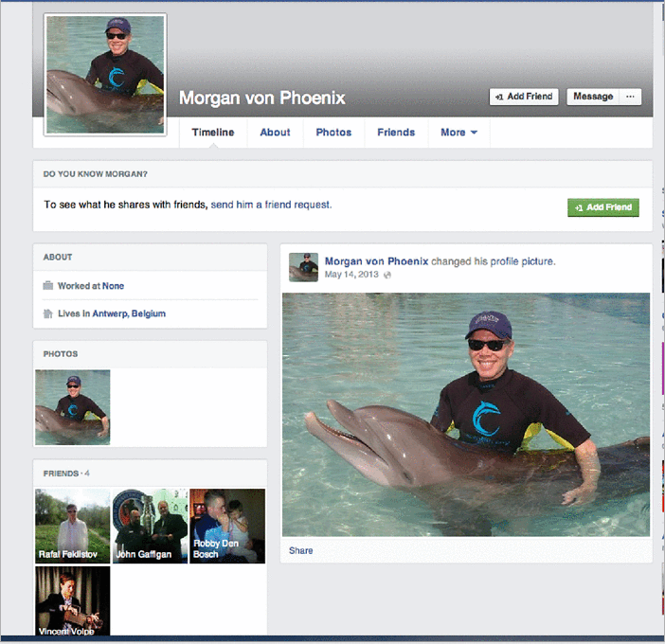Open the large dolphin photo in the post

point(466,415)
